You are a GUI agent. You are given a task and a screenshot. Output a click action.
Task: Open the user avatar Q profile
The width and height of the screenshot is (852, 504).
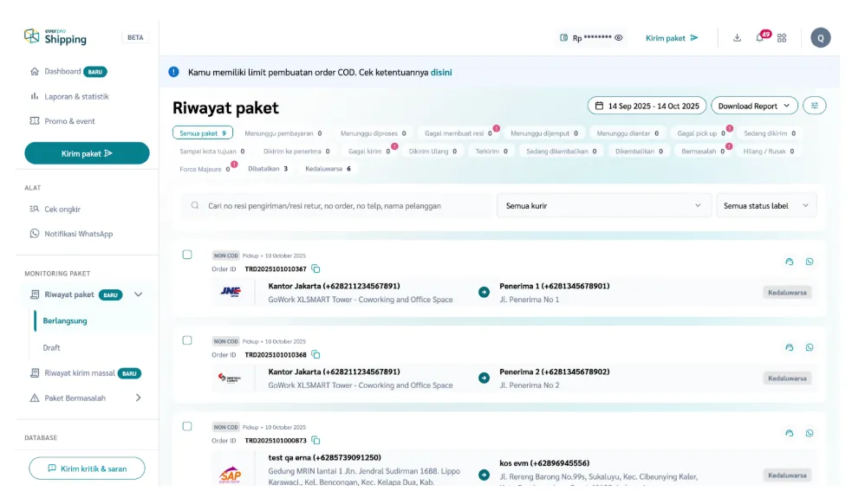pyautogui.click(x=820, y=37)
